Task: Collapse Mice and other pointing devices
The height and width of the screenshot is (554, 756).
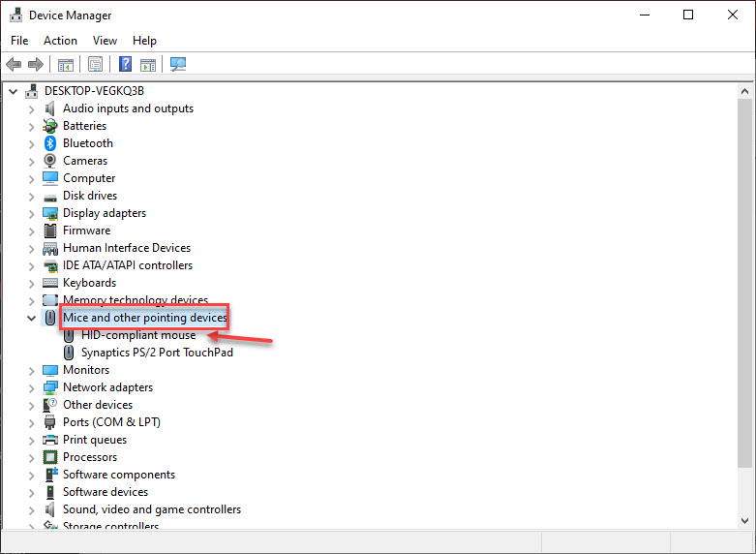Action: 31,318
